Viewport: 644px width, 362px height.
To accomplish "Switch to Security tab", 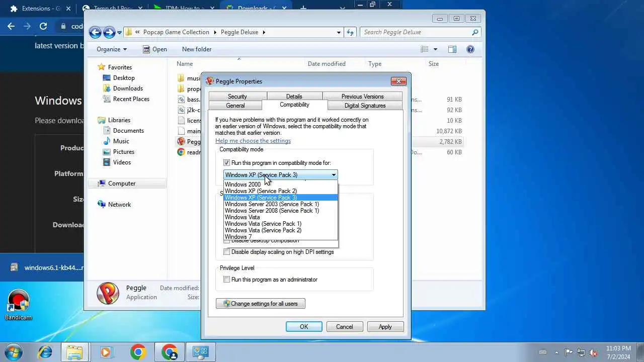I will (x=237, y=97).
